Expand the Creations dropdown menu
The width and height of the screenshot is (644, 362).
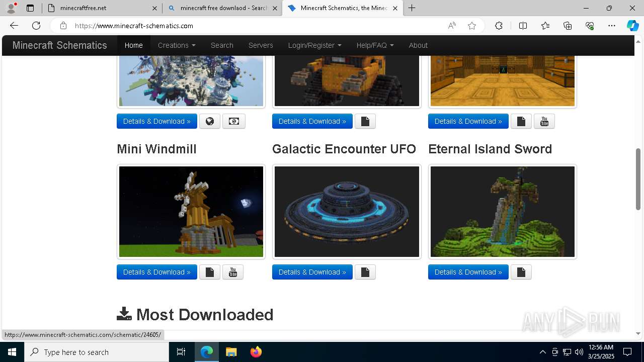click(x=177, y=45)
